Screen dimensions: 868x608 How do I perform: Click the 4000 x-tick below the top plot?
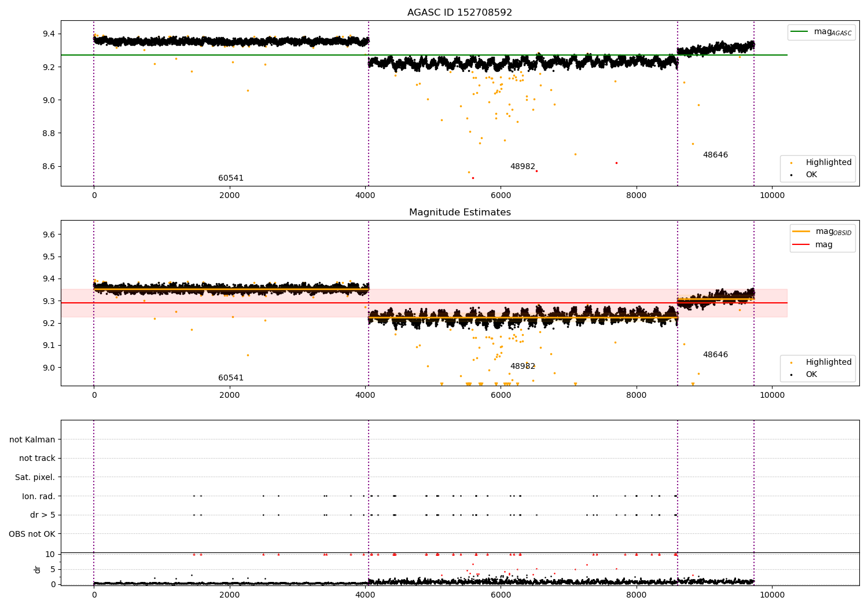point(365,195)
